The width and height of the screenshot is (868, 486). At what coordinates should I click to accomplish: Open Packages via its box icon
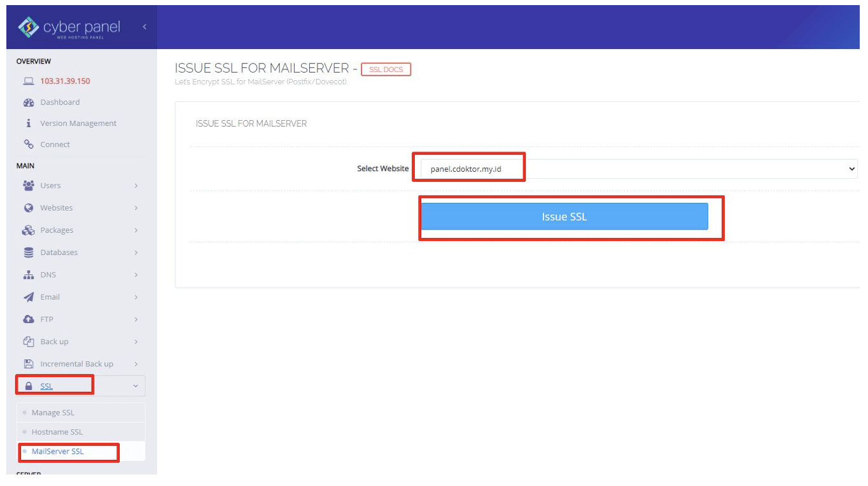(28, 230)
